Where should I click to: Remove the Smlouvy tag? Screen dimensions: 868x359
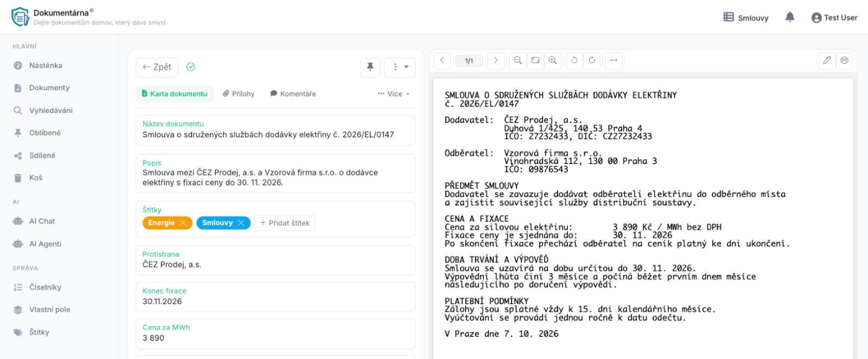(x=241, y=223)
